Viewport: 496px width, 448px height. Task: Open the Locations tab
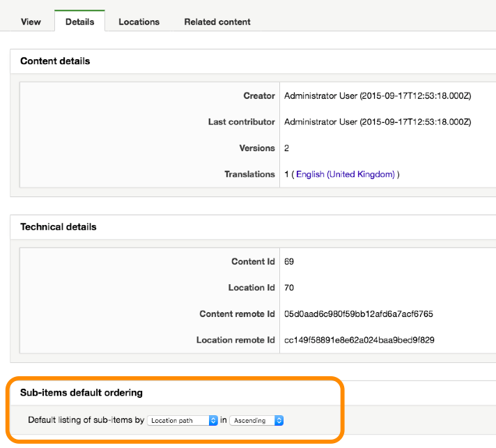point(139,22)
